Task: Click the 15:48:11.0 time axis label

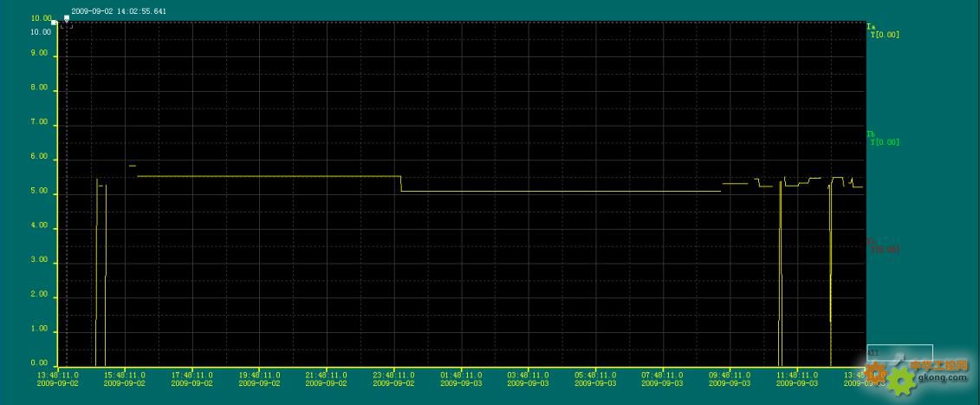Action: 126,375
